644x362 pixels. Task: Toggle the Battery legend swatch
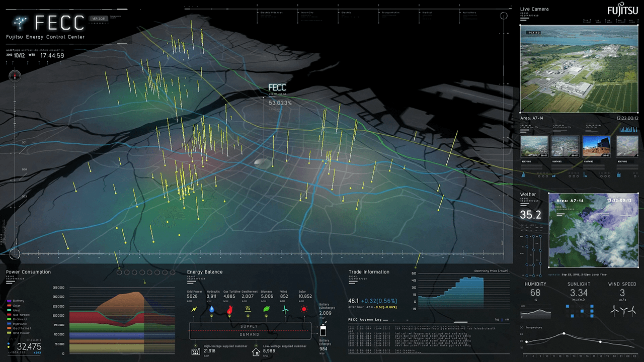click(9, 301)
